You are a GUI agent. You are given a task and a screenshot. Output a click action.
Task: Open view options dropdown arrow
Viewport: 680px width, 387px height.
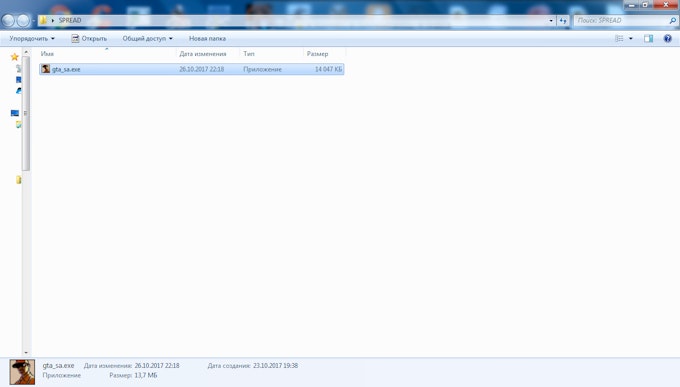point(631,39)
